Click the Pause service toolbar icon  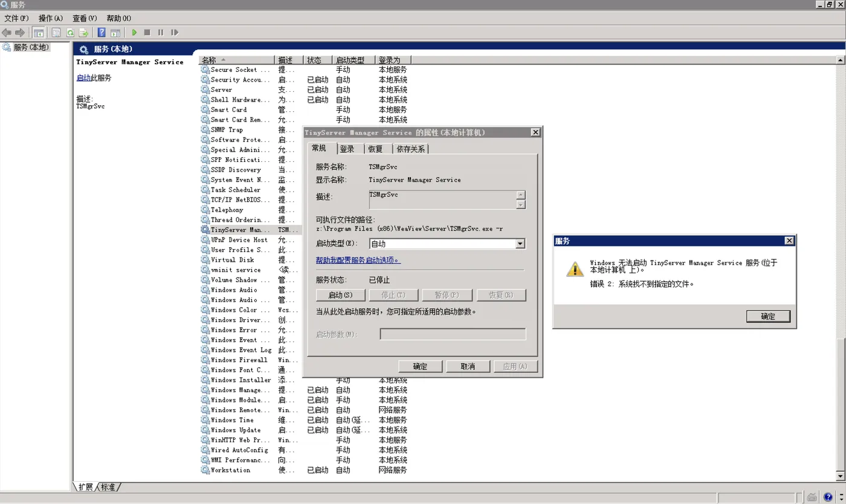pyautogui.click(x=161, y=33)
